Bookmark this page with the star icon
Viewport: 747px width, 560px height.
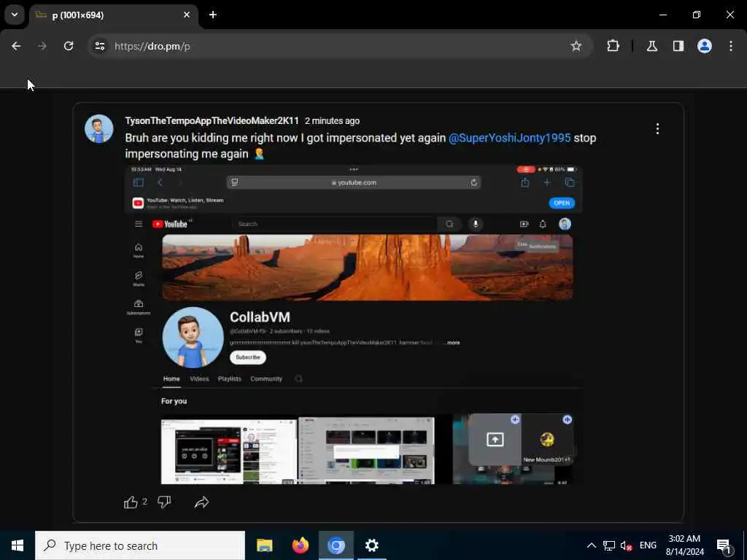(x=576, y=46)
